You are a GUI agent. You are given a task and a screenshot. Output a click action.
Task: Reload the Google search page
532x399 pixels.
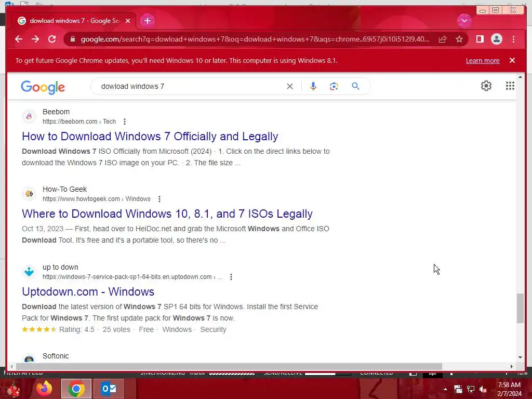[x=52, y=39]
